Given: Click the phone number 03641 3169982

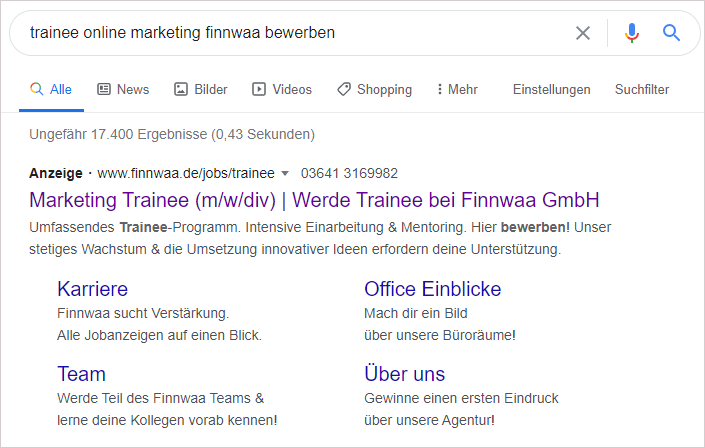Looking at the screenshot, I should [x=349, y=173].
